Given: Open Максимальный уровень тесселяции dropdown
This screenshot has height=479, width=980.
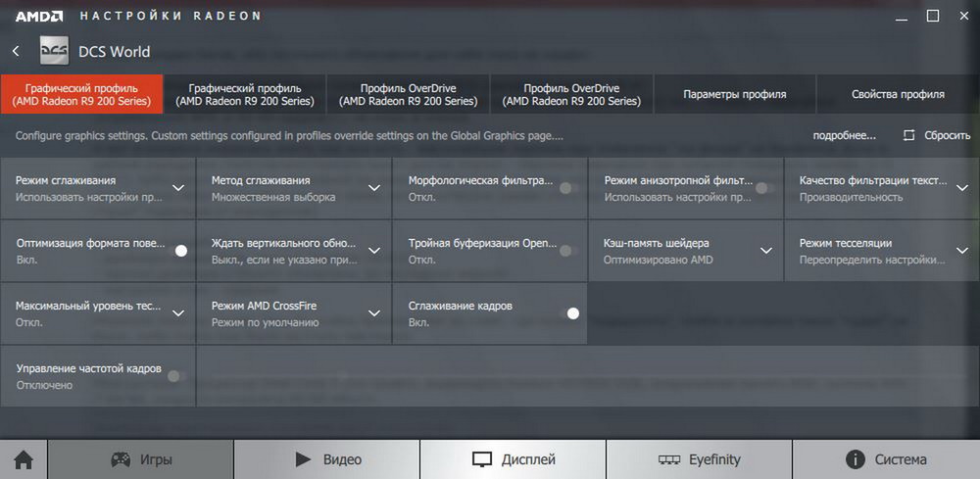Looking at the screenshot, I should point(178,312).
